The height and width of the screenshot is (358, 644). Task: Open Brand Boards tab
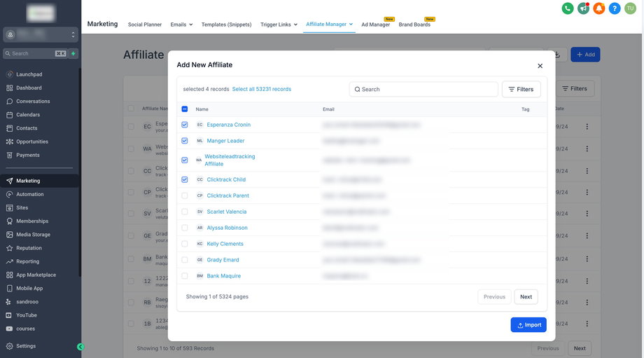coord(414,25)
